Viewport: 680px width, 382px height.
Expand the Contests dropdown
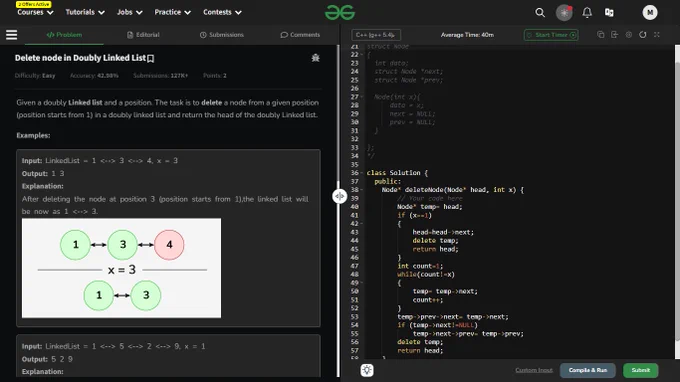tap(222, 12)
